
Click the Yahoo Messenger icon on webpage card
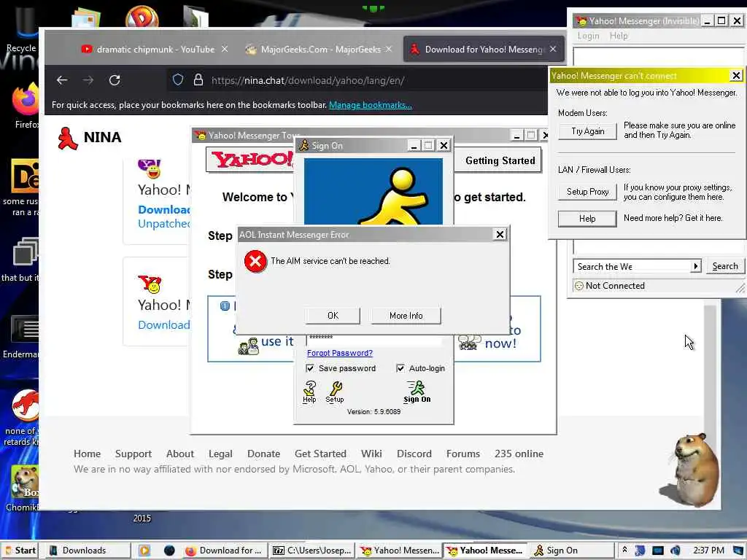coord(150,168)
